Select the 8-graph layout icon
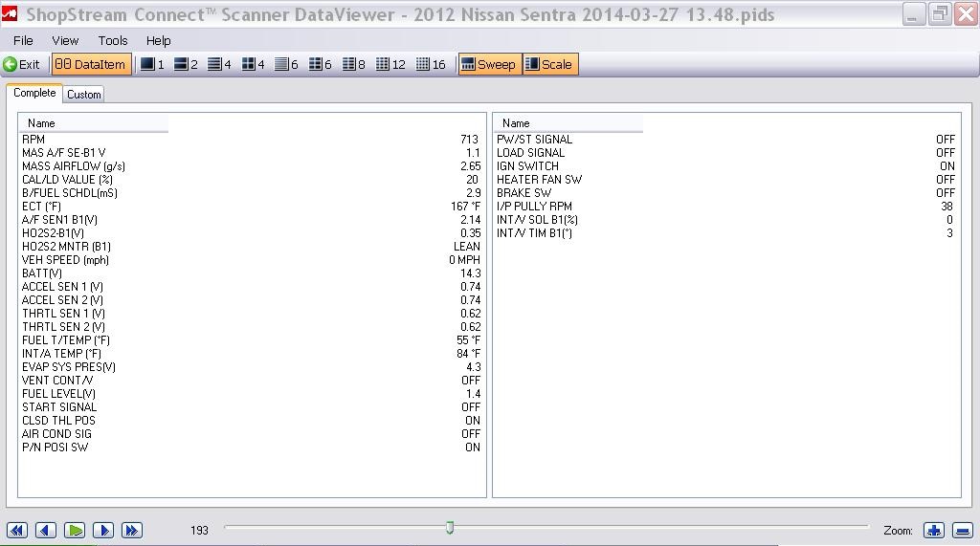 pyautogui.click(x=354, y=64)
